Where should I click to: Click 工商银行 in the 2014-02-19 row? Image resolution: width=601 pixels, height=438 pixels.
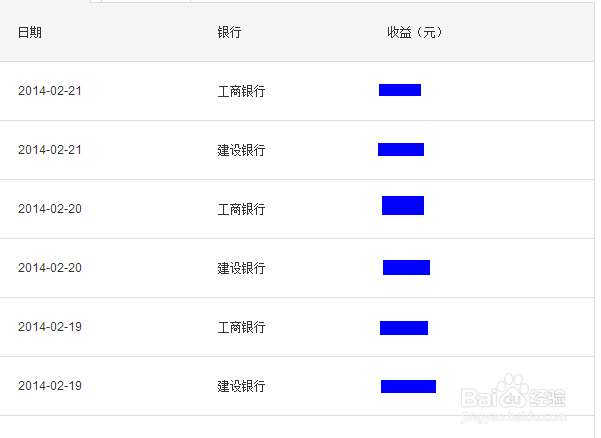tap(241, 327)
